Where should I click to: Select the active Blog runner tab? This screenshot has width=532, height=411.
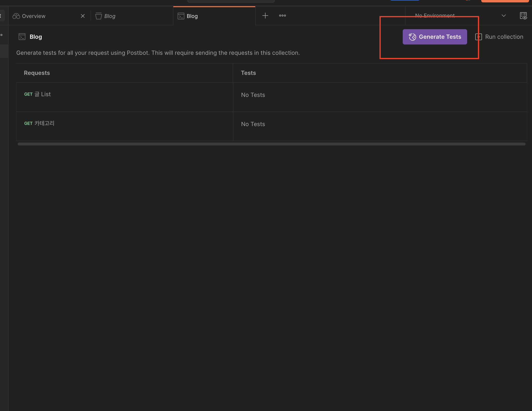pos(192,16)
